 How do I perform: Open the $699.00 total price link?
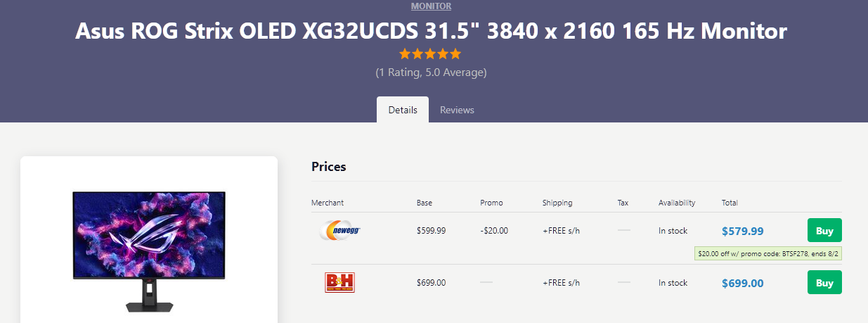(743, 284)
